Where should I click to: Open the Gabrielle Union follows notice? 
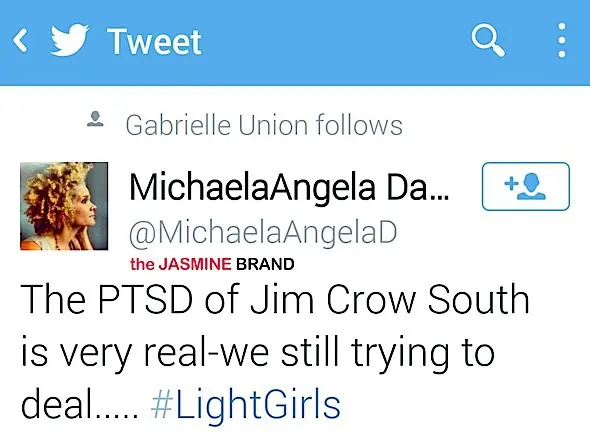(x=264, y=125)
